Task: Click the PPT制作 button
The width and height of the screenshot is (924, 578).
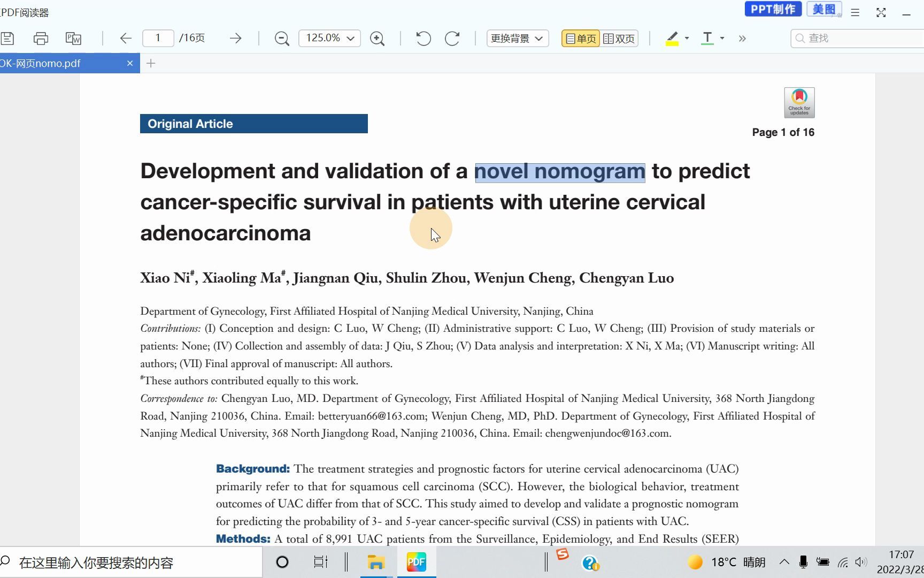Action: (x=773, y=9)
